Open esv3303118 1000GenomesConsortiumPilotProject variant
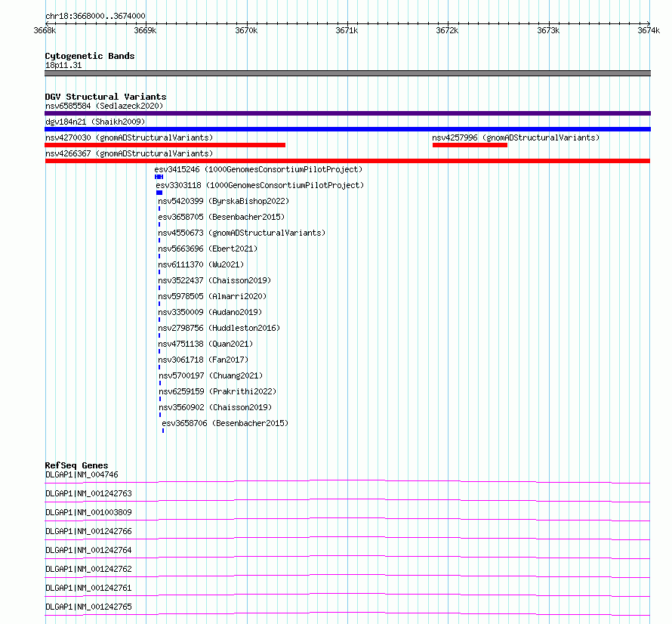672x624 pixels. pyautogui.click(x=260, y=185)
